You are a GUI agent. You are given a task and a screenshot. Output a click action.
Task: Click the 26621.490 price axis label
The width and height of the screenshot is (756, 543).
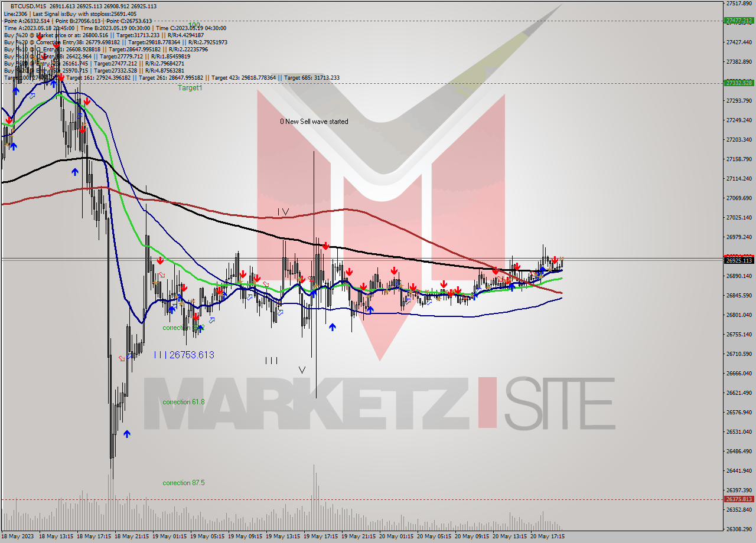739,393
